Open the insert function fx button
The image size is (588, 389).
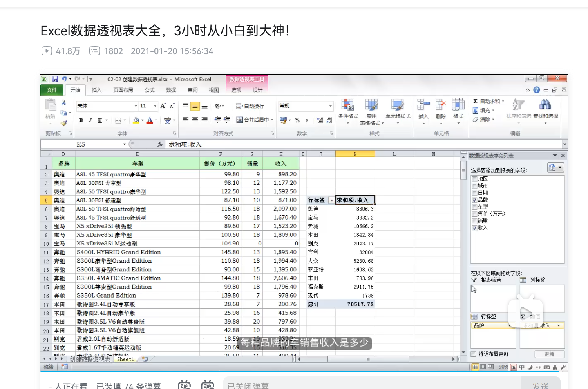point(160,144)
